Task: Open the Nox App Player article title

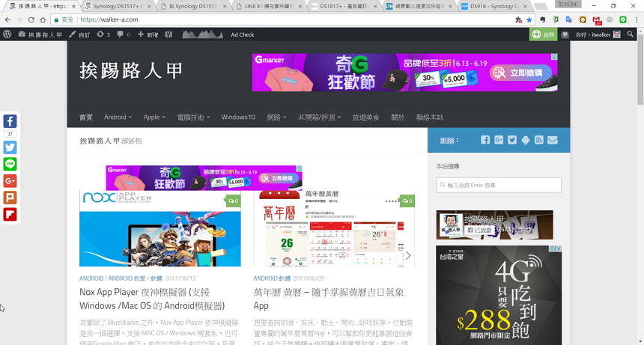Action: [x=152, y=299]
